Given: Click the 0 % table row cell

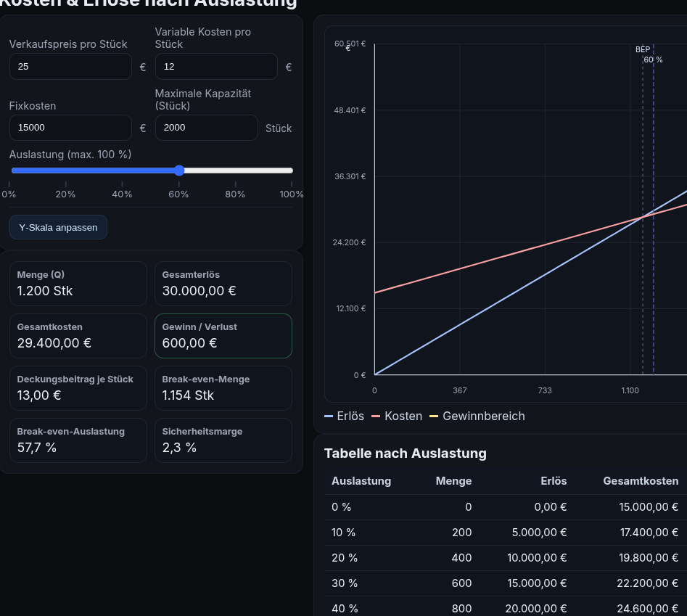Looking at the screenshot, I should tap(341, 507).
